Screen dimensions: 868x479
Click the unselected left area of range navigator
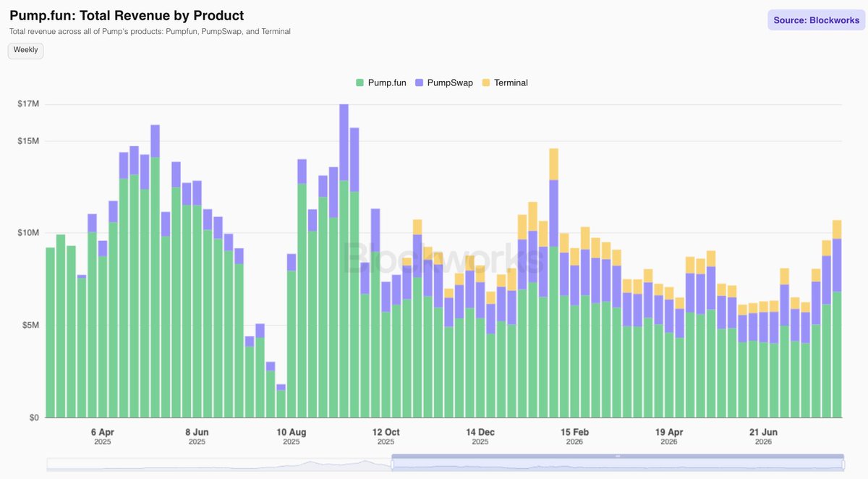[219, 464]
